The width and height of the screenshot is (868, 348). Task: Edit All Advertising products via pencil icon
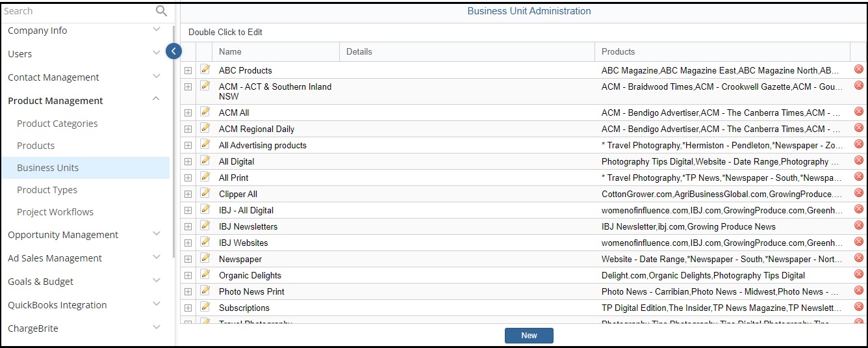pos(205,144)
